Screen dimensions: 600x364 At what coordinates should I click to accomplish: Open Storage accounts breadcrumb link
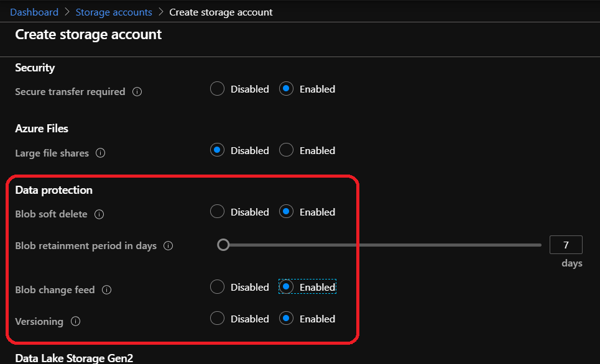(114, 12)
